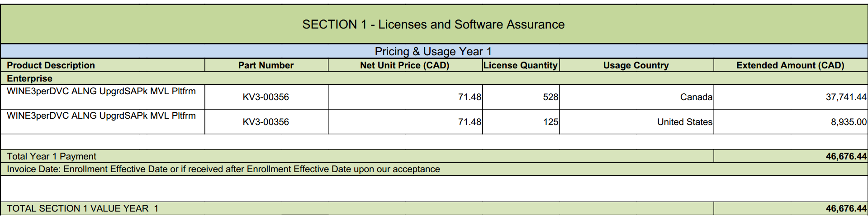The width and height of the screenshot is (868, 217).
Task: Click the Usage Country column header
Action: (x=636, y=65)
